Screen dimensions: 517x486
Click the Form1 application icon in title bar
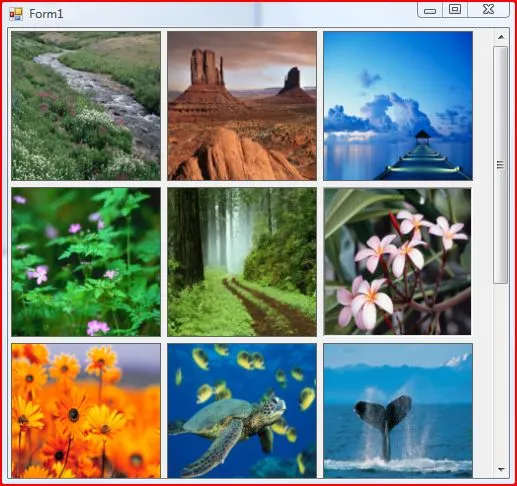click(16, 14)
